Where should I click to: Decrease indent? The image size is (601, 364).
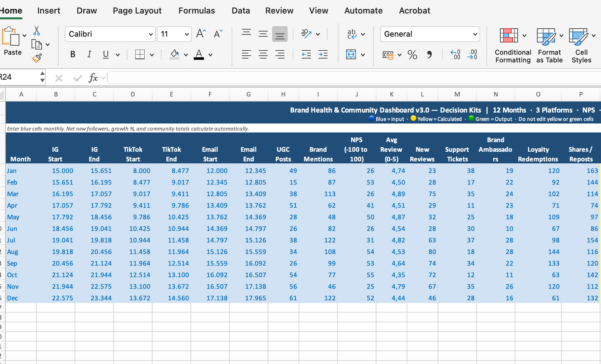pos(306,54)
